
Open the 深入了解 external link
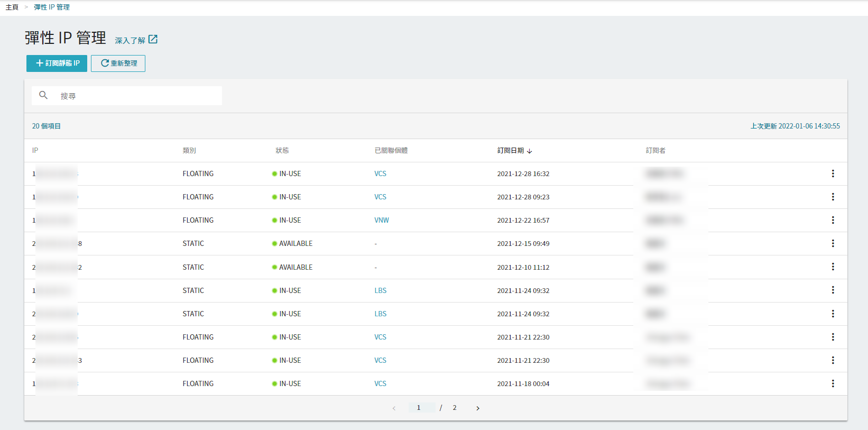point(136,40)
